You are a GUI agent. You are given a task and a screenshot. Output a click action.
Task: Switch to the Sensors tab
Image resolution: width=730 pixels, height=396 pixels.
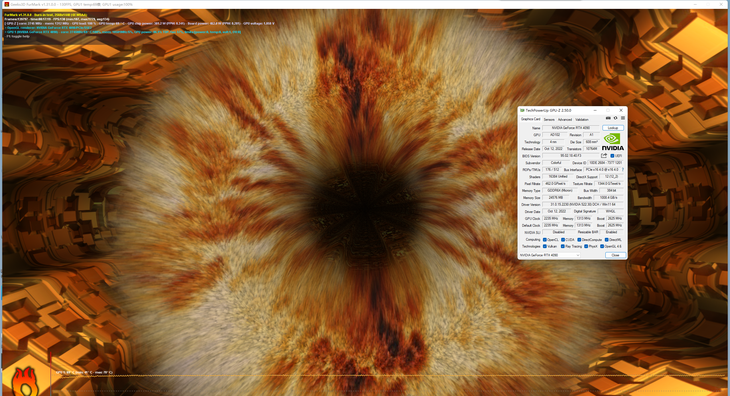tap(549, 120)
